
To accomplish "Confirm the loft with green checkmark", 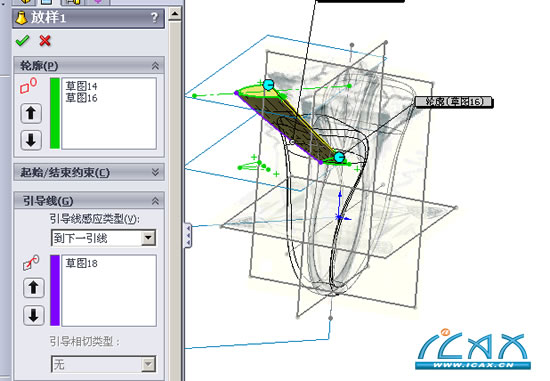I will coord(22,41).
